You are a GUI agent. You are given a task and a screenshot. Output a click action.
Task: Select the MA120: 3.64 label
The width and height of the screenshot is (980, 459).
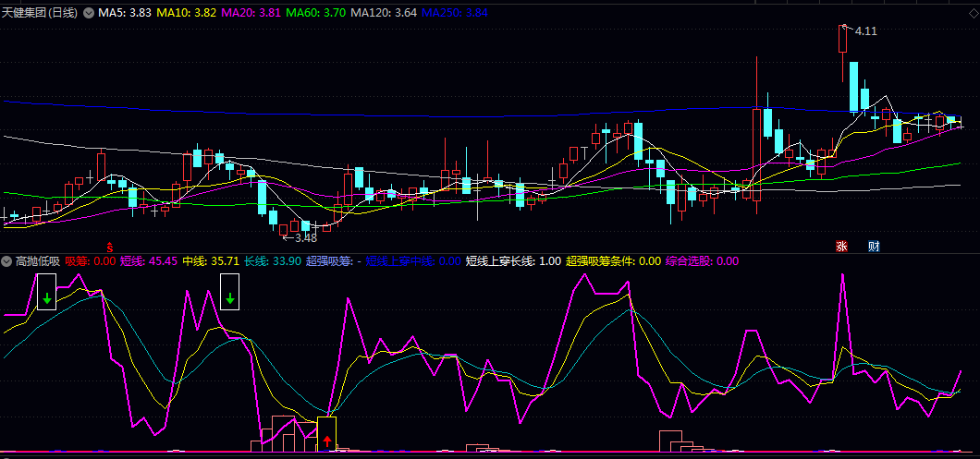(x=384, y=13)
